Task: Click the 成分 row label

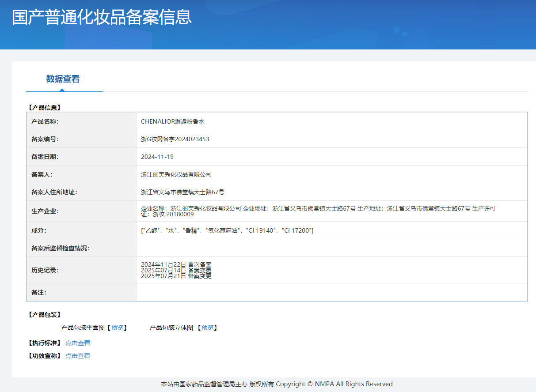Action: [x=38, y=230]
